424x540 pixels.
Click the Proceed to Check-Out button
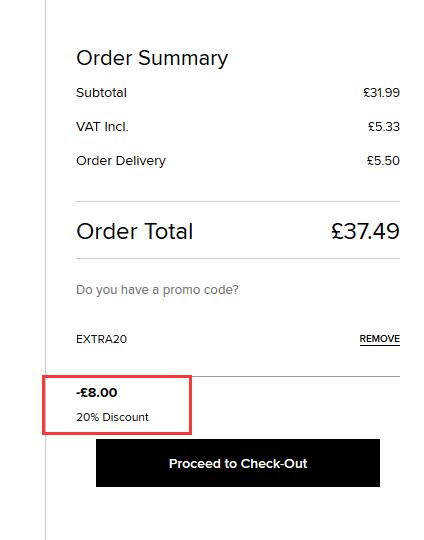click(x=238, y=463)
